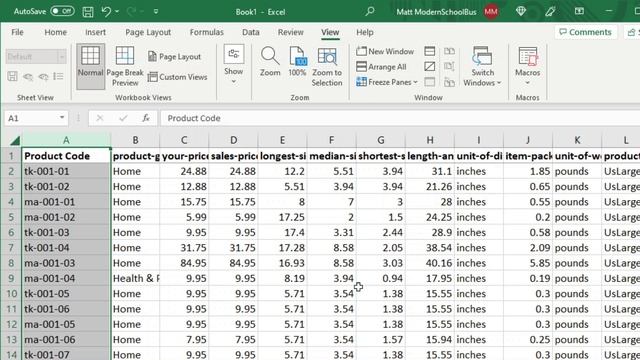Screen dimensions: 640x360
Task: Click the MM account avatar
Action: [491, 12]
